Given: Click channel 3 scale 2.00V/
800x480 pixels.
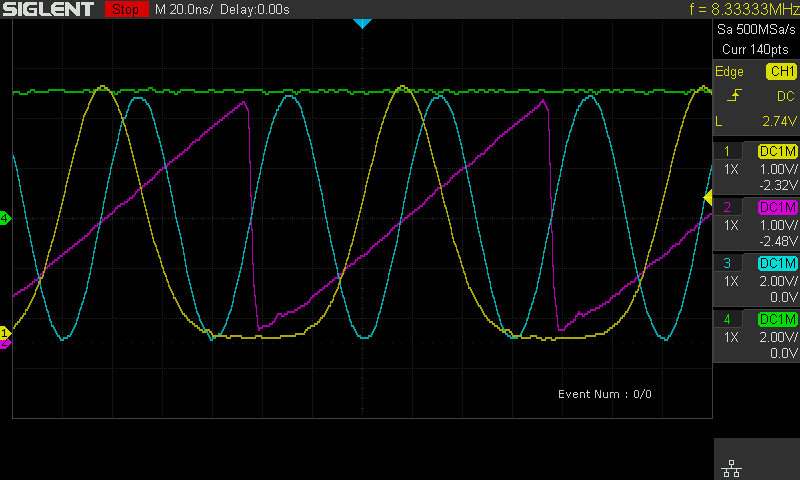Looking at the screenshot, I should [x=779, y=281].
